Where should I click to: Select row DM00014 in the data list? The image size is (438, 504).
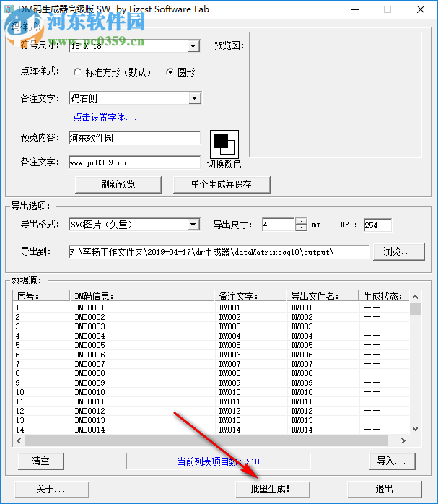[211, 430]
